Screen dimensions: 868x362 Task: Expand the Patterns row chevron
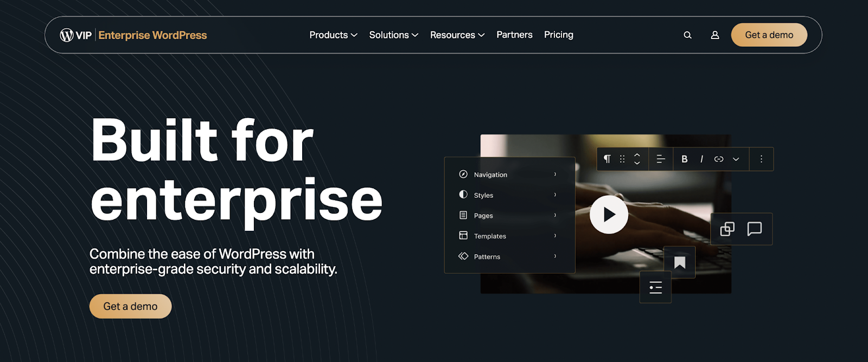(x=555, y=256)
